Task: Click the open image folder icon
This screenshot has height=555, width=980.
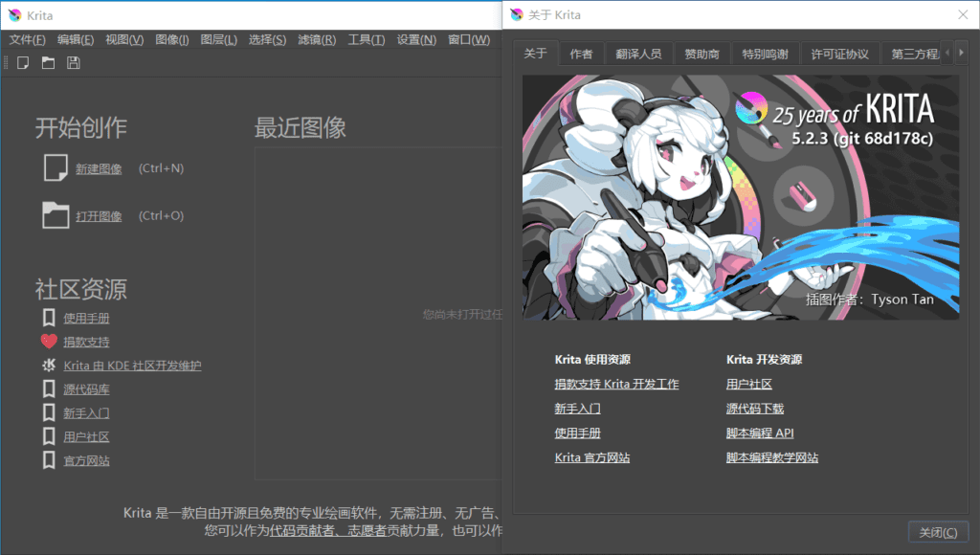Action: click(56, 215)
